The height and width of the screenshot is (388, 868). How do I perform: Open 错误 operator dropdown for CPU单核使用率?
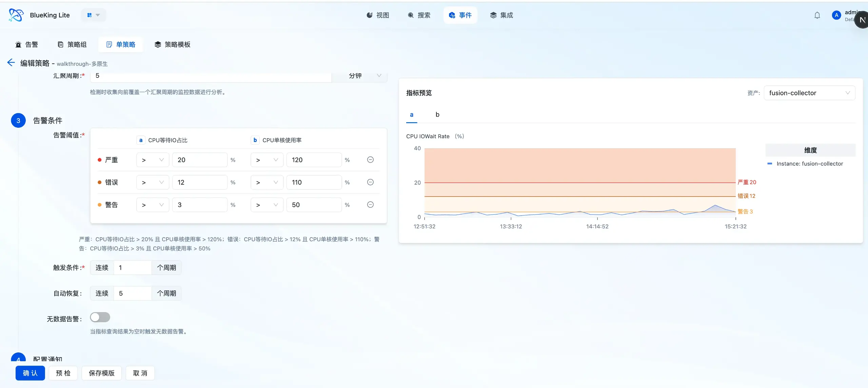[267, 182]
